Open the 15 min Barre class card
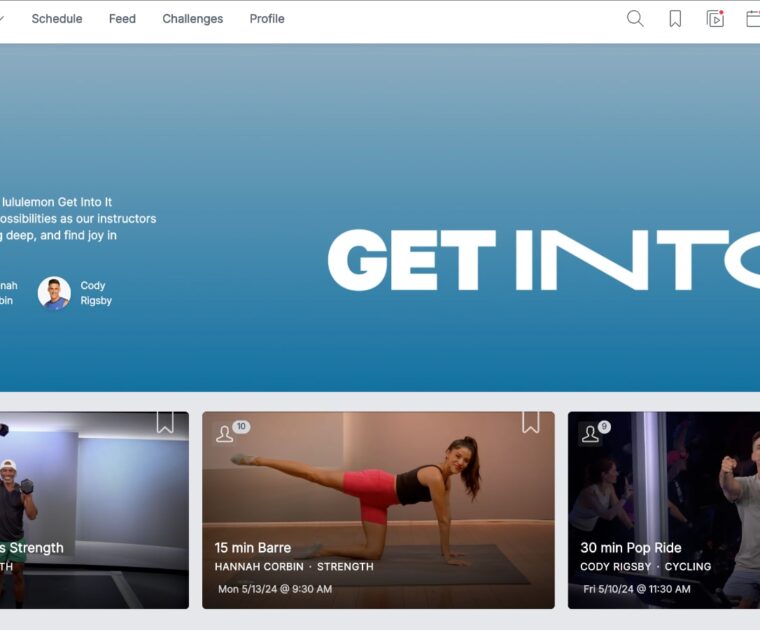Viewport: 760px width, 630px height. pos(378,510)
